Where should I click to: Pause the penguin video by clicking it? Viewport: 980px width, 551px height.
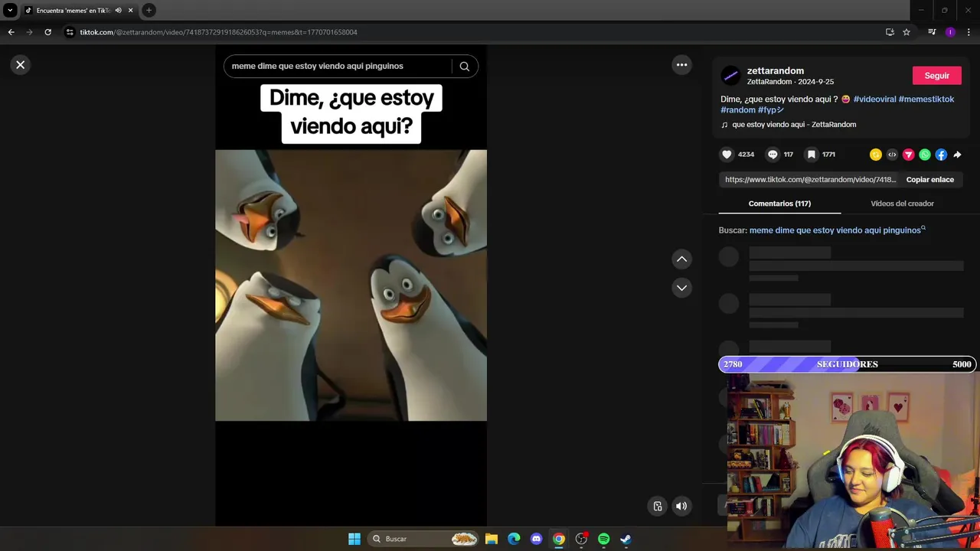click(351, 285)
